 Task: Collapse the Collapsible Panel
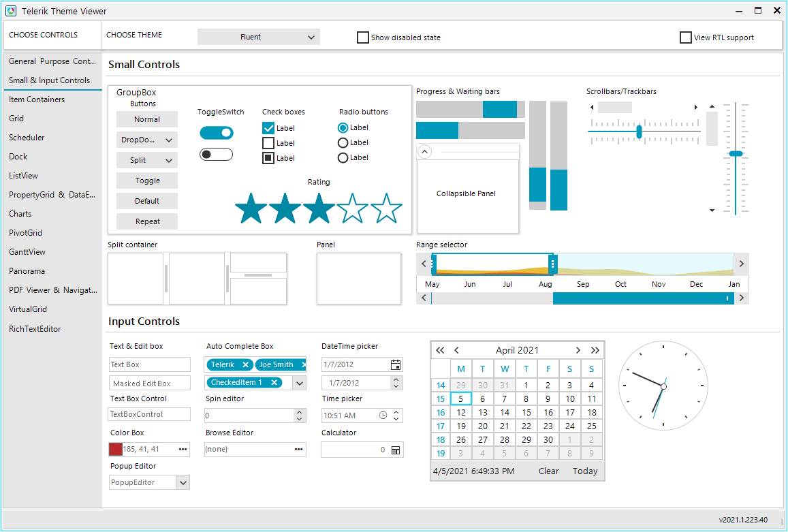[x=425, y=151]
